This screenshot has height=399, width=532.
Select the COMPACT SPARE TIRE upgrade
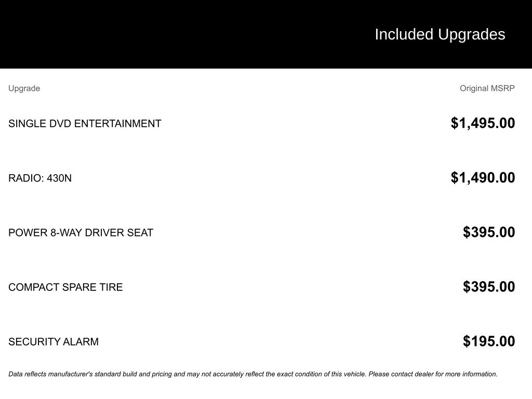tap(65, 287)
